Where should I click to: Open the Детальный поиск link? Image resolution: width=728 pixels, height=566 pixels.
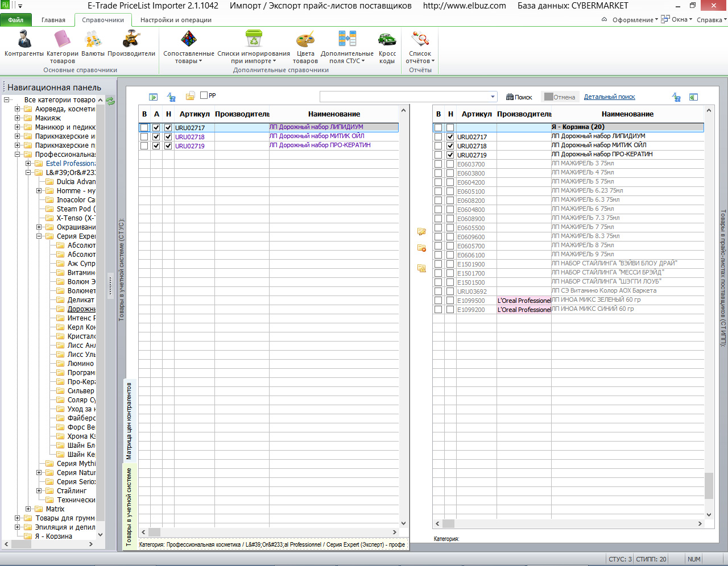click(610, 97)
